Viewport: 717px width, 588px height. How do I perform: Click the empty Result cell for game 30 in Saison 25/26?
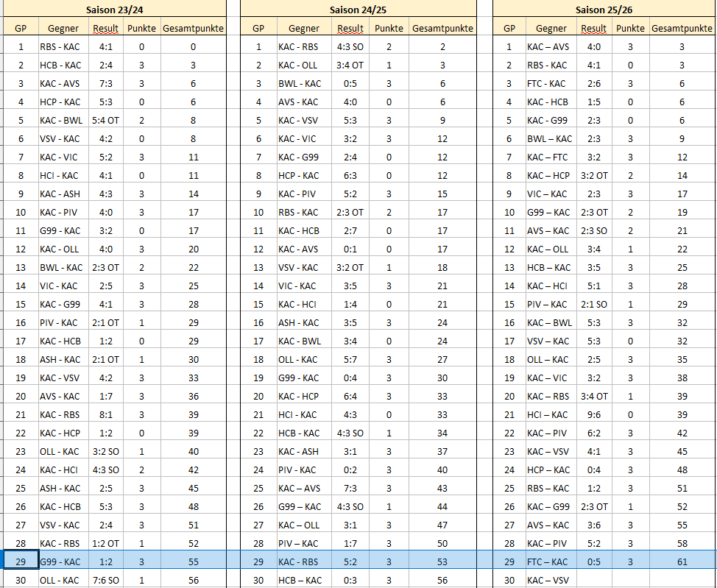tap(593, 580)
